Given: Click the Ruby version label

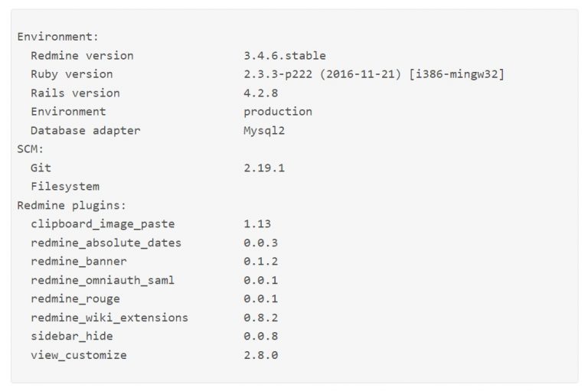Looking at the screenshot, I should point(71,74).
